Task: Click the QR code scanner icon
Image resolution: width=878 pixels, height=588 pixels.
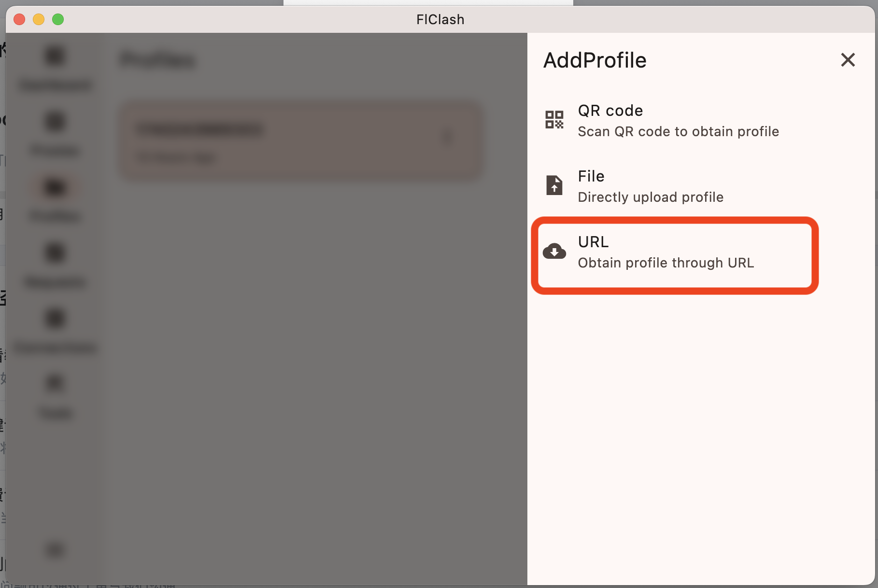Action: click(554, 120)
